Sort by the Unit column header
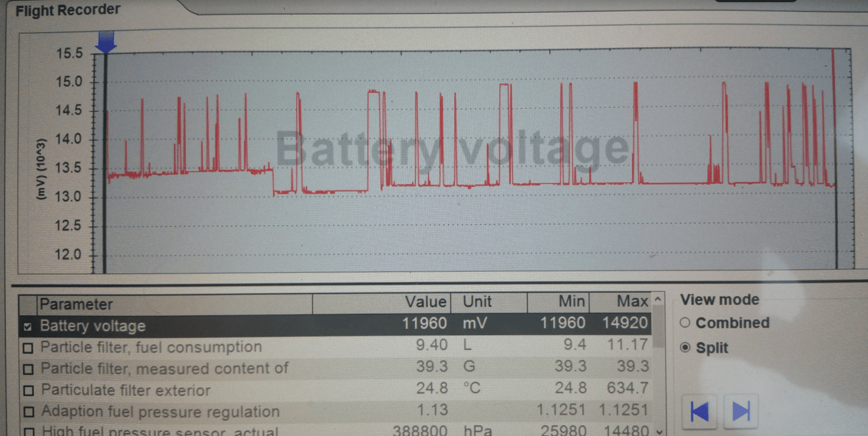Viewport: 868px width, 436px height. (489, 302)
